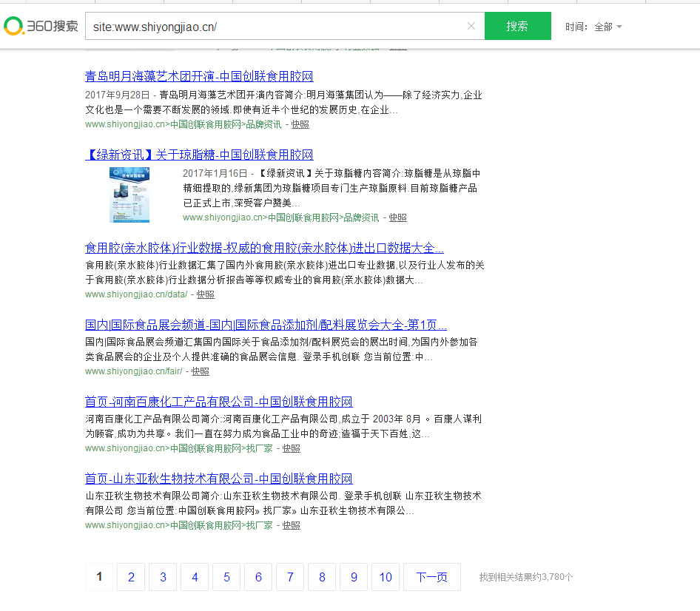
Task: Go to results page 8
Action: coord(322,577)
